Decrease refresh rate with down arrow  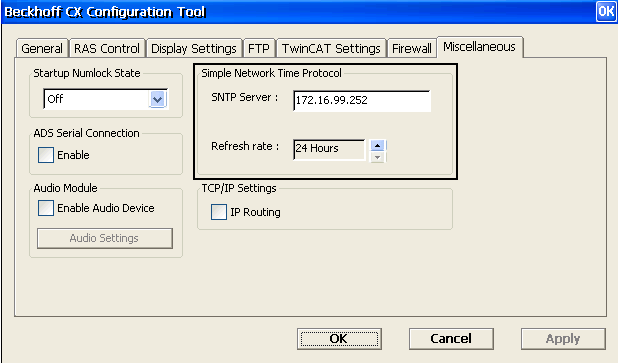coord(378,157)
